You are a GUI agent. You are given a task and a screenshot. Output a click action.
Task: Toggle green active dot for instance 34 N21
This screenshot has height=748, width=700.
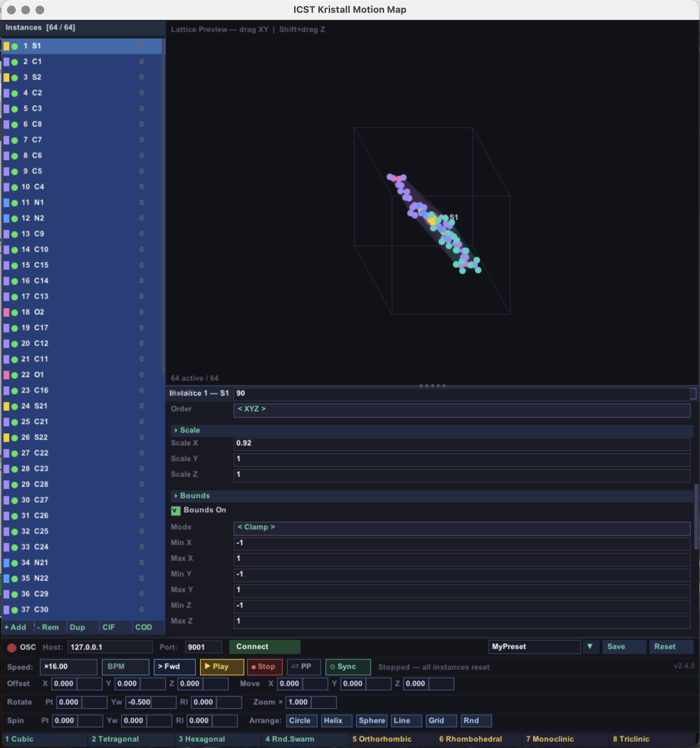[15, 563]
